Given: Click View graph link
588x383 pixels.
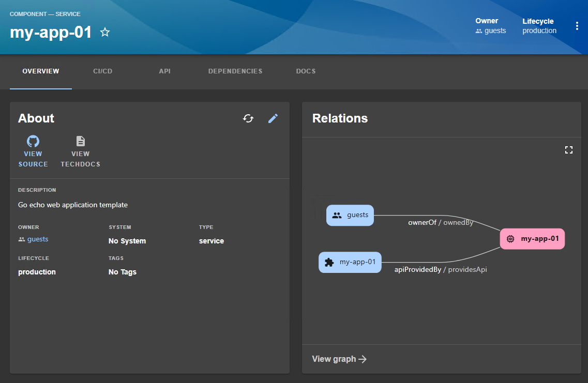Looking at the screenshot, I should 339,359.
